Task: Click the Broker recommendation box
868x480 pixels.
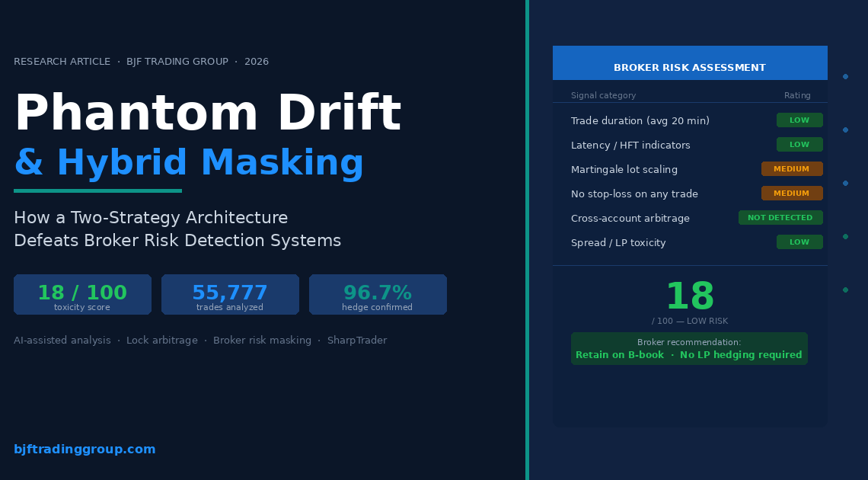Action: coord(689,349)
